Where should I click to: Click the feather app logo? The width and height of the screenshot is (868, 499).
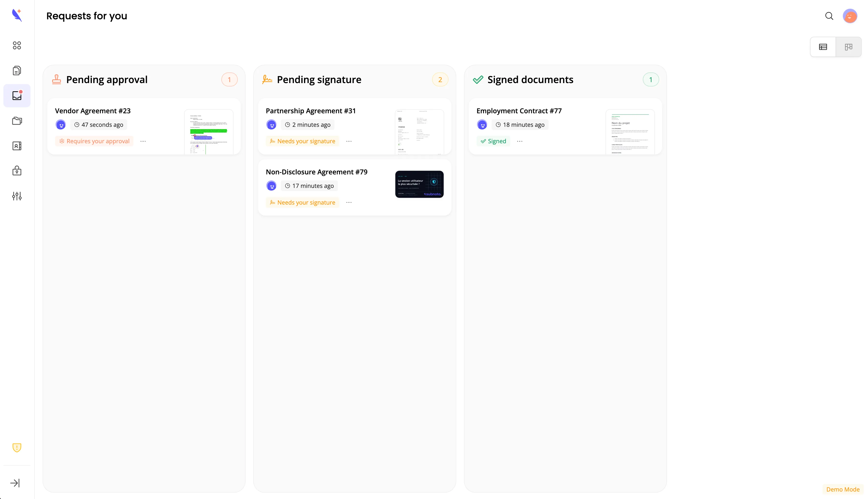tap(17, 15)
